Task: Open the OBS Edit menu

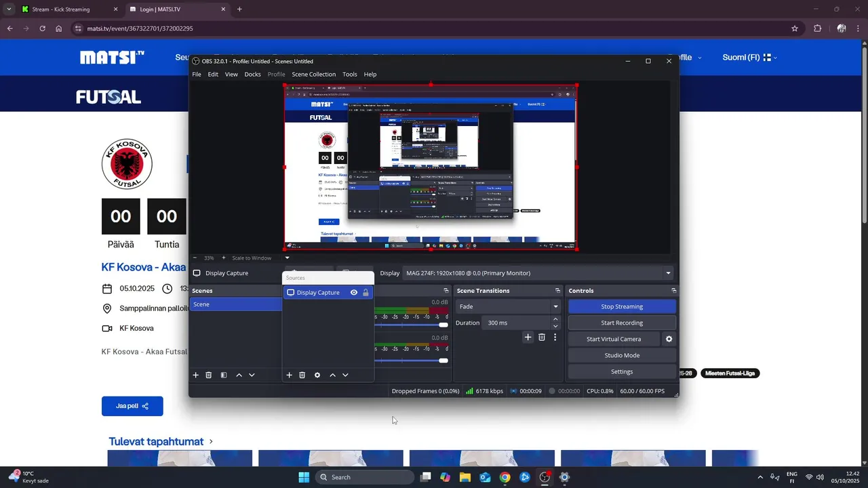Action: tap(213, 75)
